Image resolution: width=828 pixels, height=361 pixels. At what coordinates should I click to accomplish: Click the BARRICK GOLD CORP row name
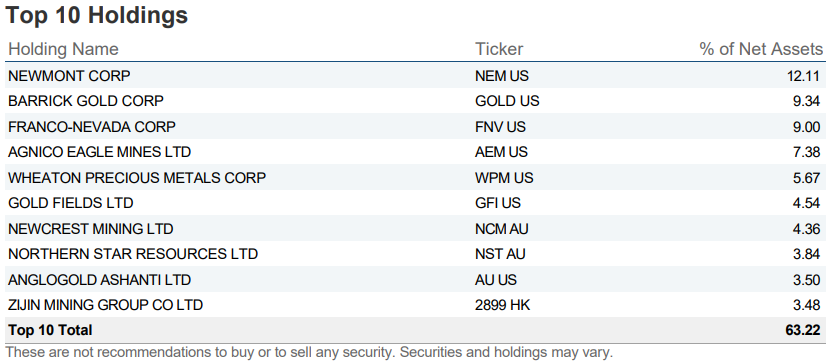[86, 101]
